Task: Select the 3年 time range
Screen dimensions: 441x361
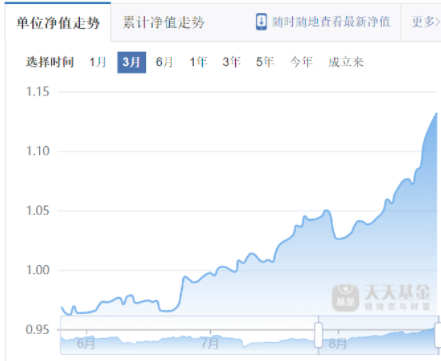Action: 231,62
